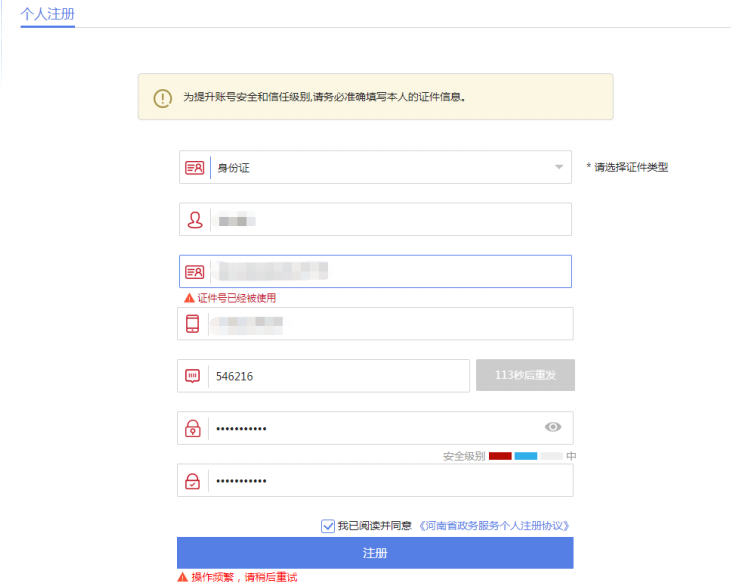Click the SMS message icon beside 546216

tap(193, 376)
